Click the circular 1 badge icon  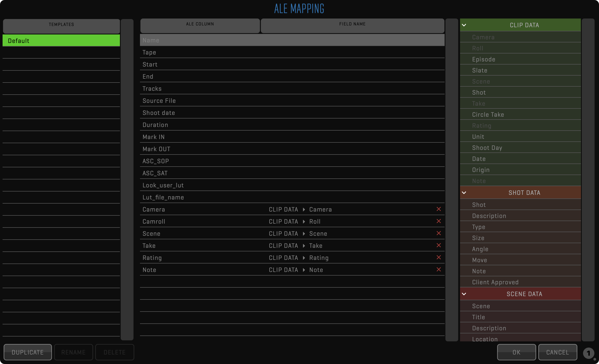click(x=588, y=353)
